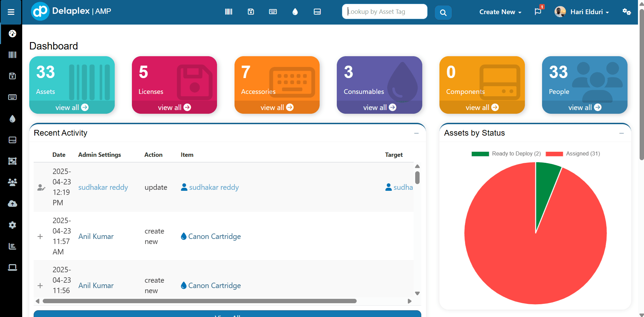Open the sidebar reports chart icon

click(12, 246)
